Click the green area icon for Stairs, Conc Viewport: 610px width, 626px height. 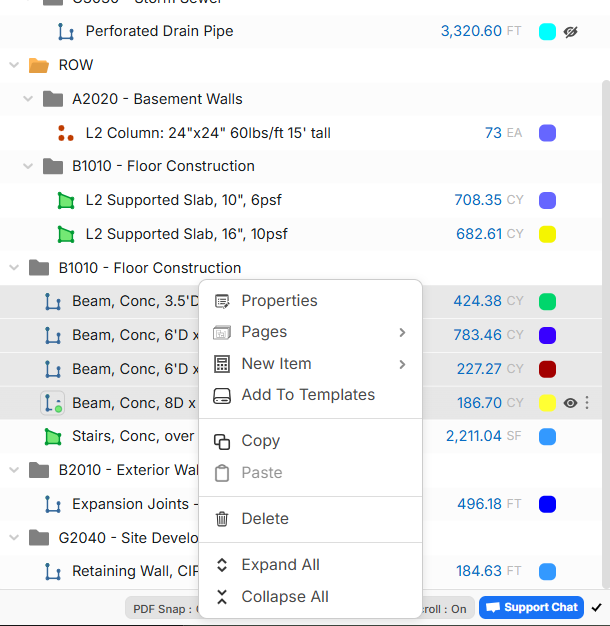(x=52, y=437)
